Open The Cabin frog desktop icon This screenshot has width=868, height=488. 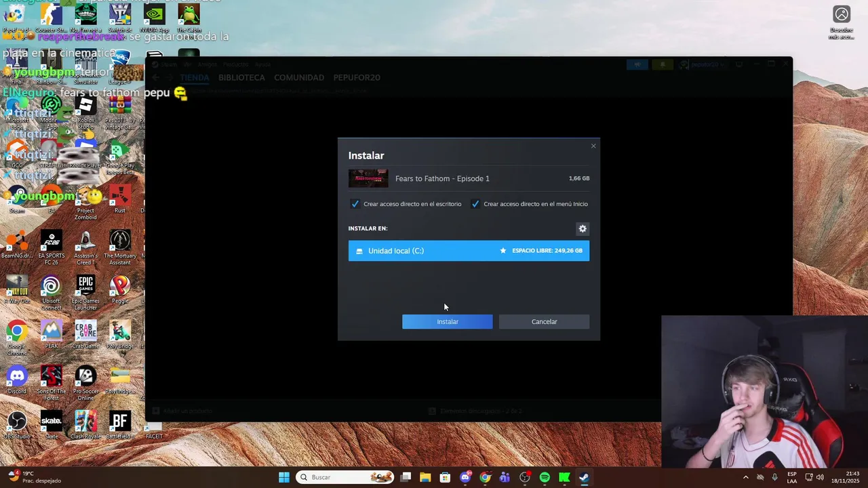click(x=189, y=18)
